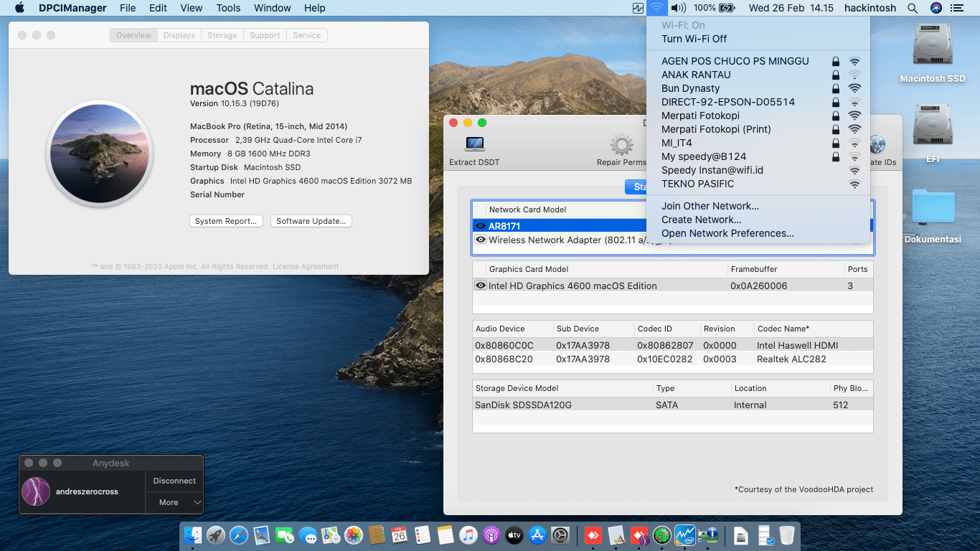Click the activity monitor menu bar icon
The height and width of the screenshot is (551, 980).
pyautogui.click(x=638, y=8)
